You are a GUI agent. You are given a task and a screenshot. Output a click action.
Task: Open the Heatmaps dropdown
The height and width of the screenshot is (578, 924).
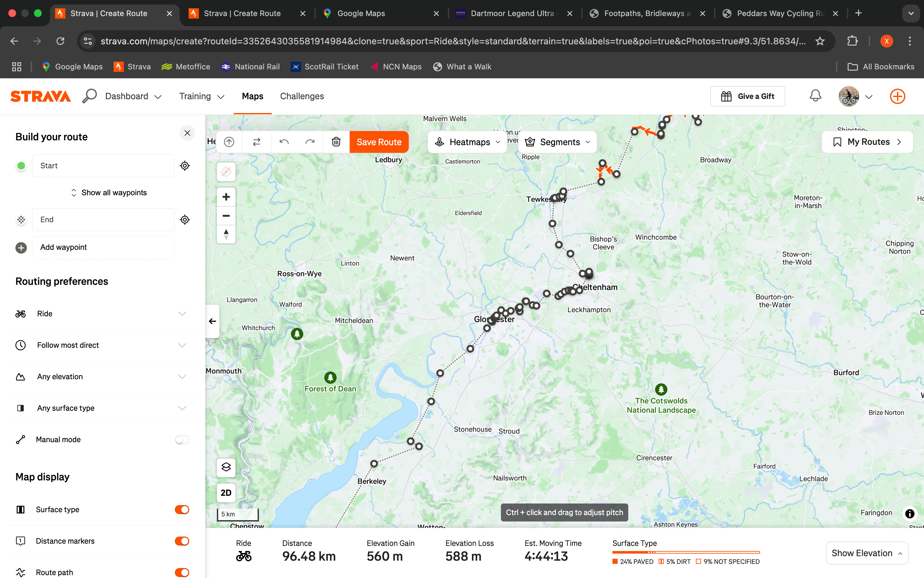click(x=467, y=142)
